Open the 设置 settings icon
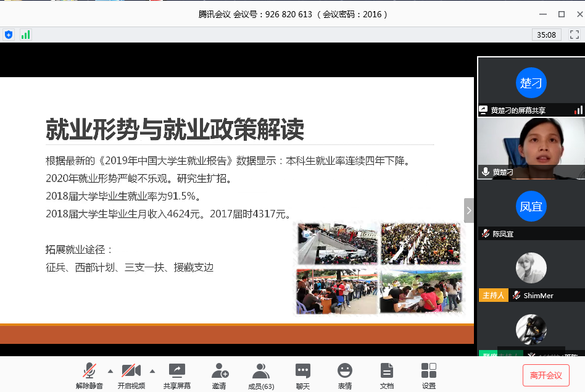This screenshot has height=392, width=585. pos(428,371)
